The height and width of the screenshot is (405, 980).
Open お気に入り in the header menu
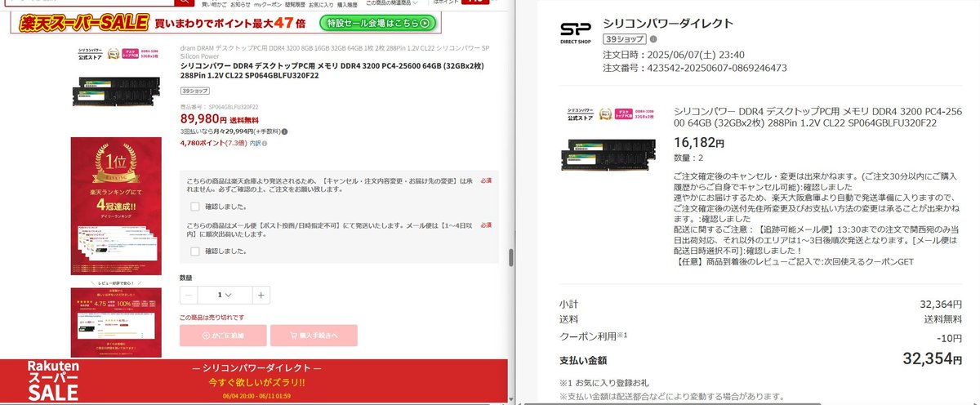pyautogui.click(x=320, y=4)
